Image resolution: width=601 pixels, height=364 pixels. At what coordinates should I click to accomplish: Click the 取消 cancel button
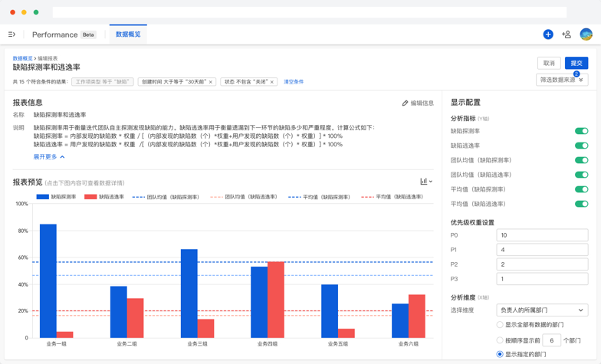click(549, 63)
